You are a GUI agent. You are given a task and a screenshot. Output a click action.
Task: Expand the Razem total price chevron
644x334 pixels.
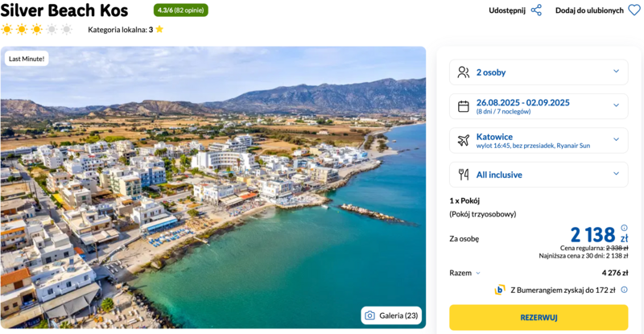click(x=478, y=273)
